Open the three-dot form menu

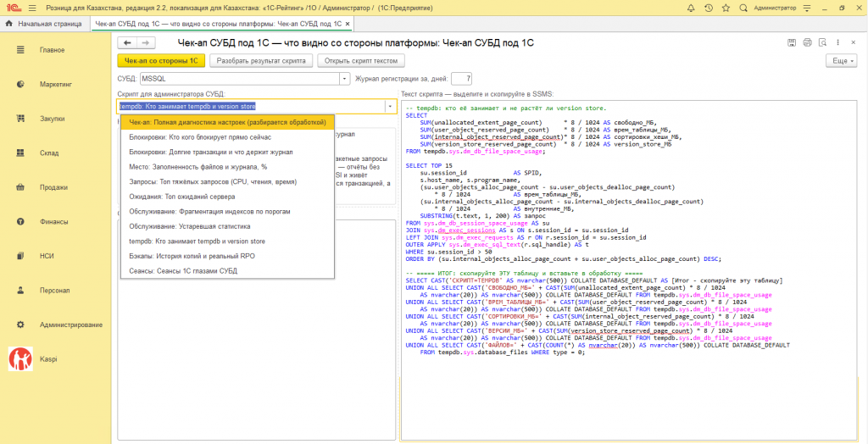837,42
